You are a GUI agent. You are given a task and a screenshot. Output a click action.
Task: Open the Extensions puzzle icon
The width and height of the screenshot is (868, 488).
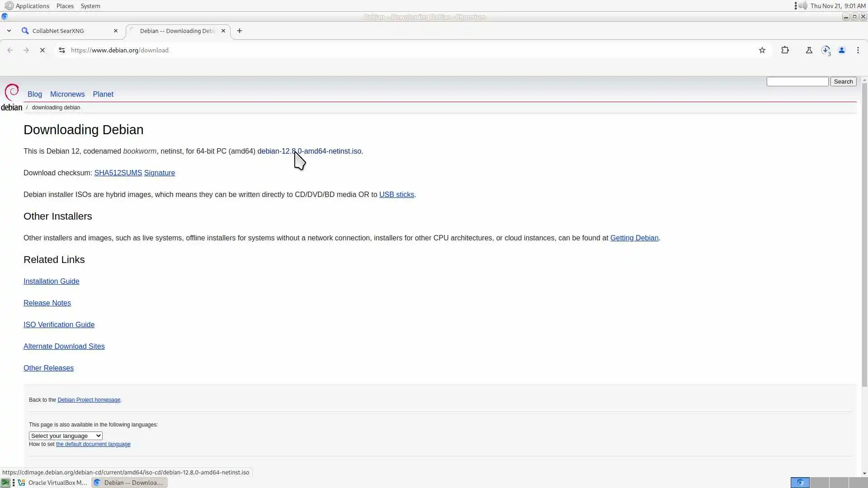(x=785, y=50)
